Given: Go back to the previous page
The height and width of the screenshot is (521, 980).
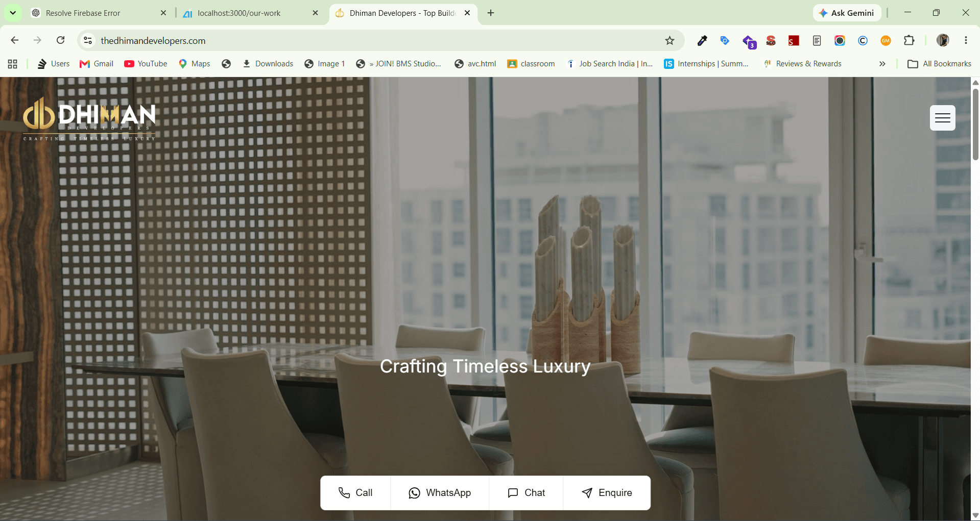Looking at the screenshot, I should click(x=14, y=40).
